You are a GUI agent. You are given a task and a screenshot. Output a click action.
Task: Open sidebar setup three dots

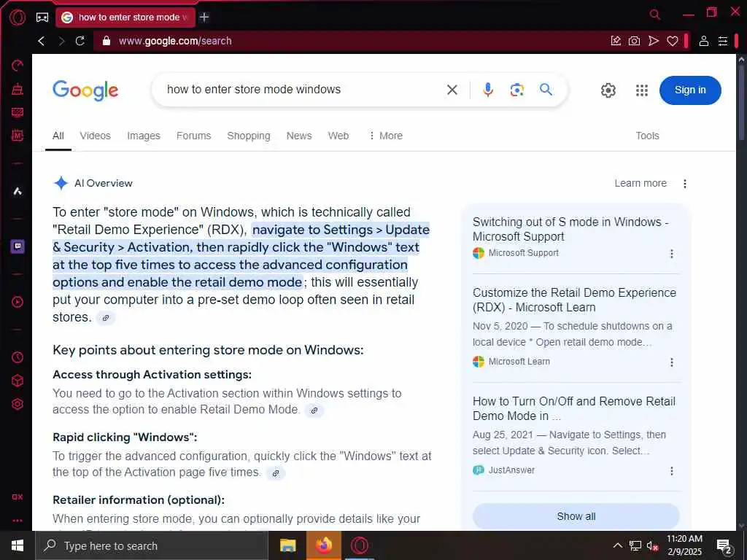pyautogui.click(x=18, y=521)
